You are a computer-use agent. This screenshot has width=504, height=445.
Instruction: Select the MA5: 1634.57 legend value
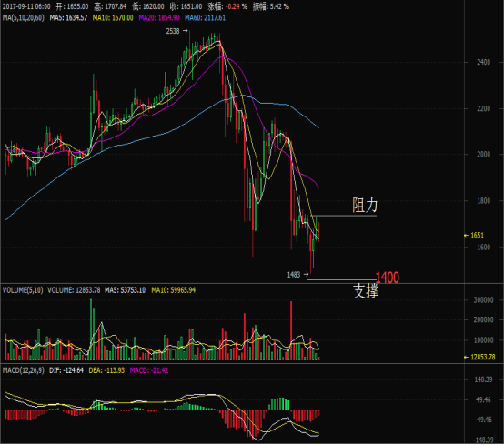click(x=68, y=17)
